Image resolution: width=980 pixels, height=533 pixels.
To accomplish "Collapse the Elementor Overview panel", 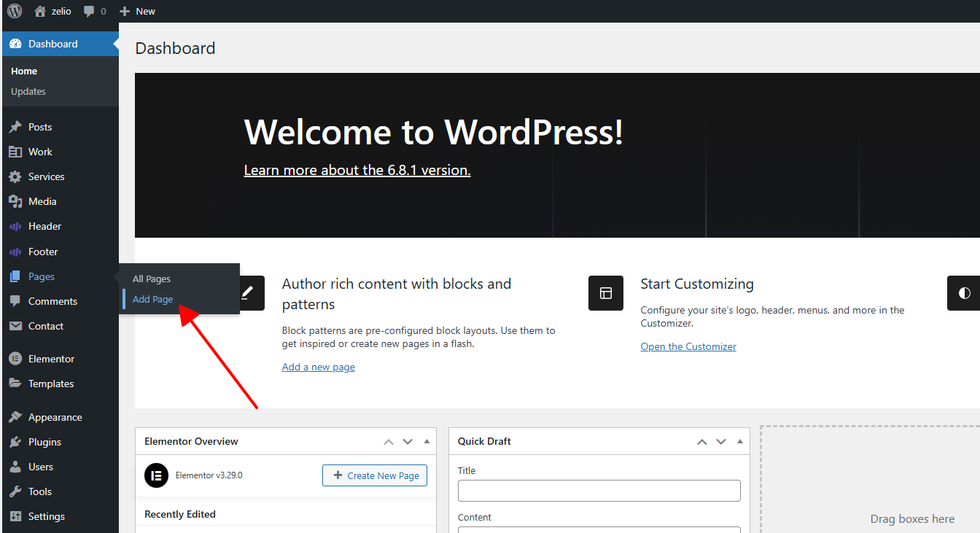I will click(x=427, y=442).
